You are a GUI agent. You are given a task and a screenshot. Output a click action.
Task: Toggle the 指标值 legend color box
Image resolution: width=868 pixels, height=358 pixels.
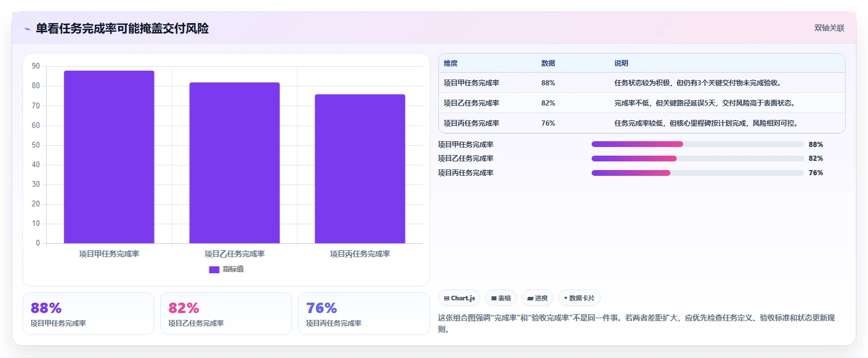(x=214, y=269)
